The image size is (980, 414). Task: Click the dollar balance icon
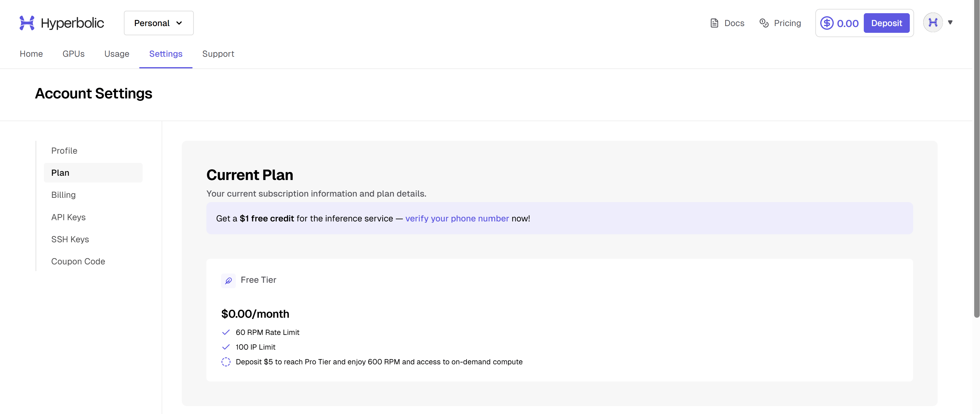coord(826,23)
